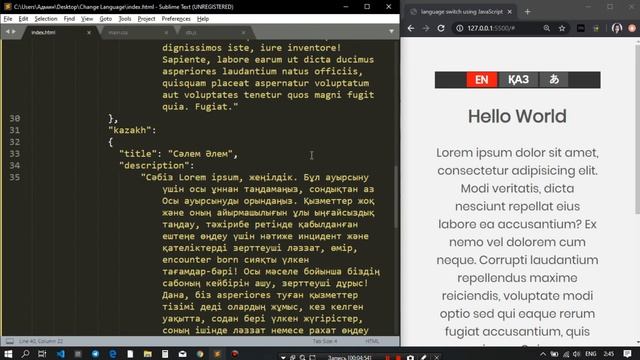Open the Find menu
The width and height of the screenshot is (640, 360).
[69, 19]
